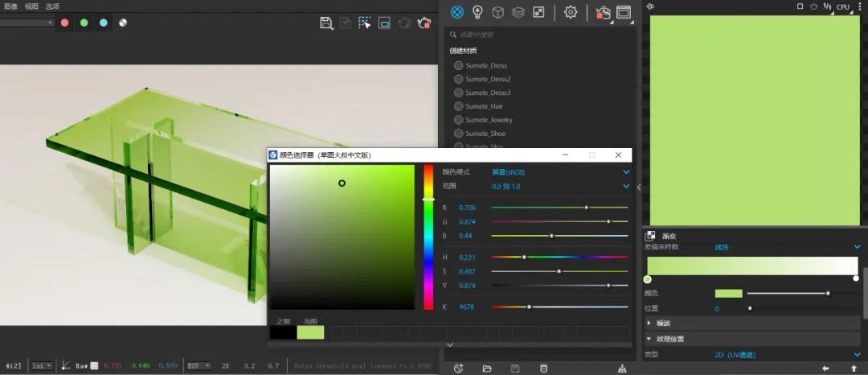The image size is (868, 375).
Task: Click the saturation S slider
Action: pyautogui.click(x=559, y=271)
